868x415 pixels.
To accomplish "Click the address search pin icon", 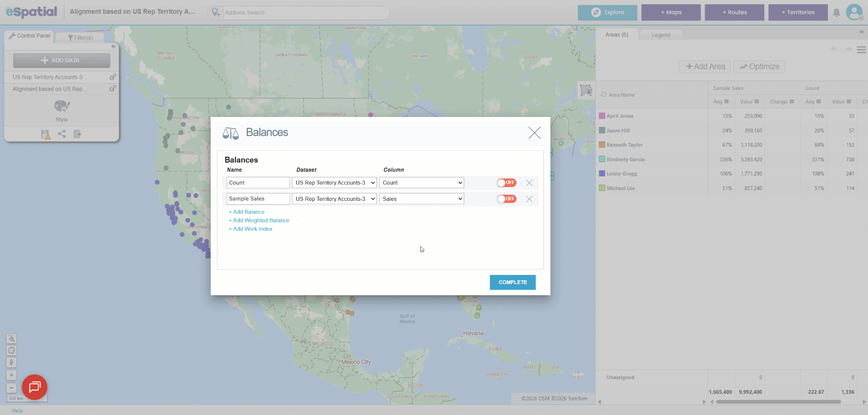I will 216,13.
